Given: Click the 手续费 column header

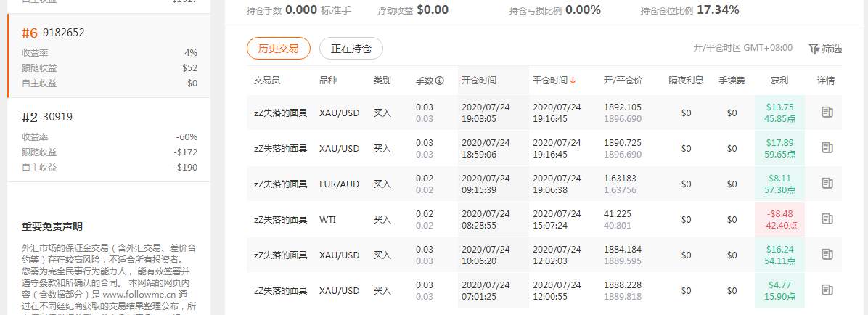Looking at the screenshot, I should click(x=732, y=81).
